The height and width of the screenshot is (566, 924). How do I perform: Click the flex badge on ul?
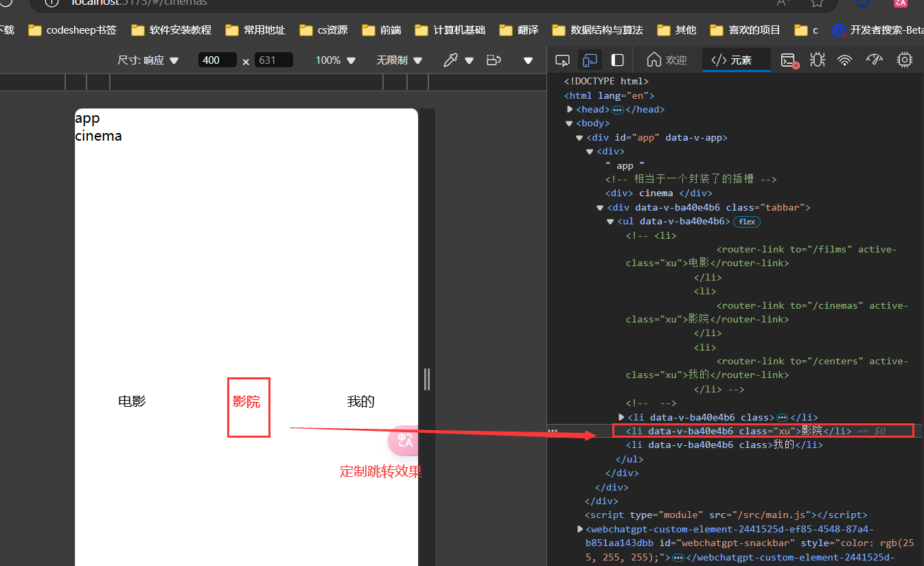tap(747, 222)
